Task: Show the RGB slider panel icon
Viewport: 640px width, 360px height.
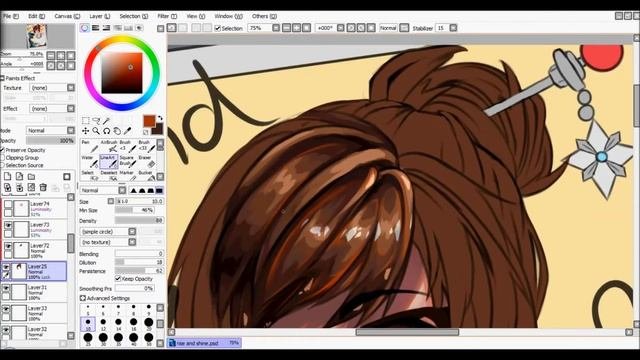Action: 95,28
